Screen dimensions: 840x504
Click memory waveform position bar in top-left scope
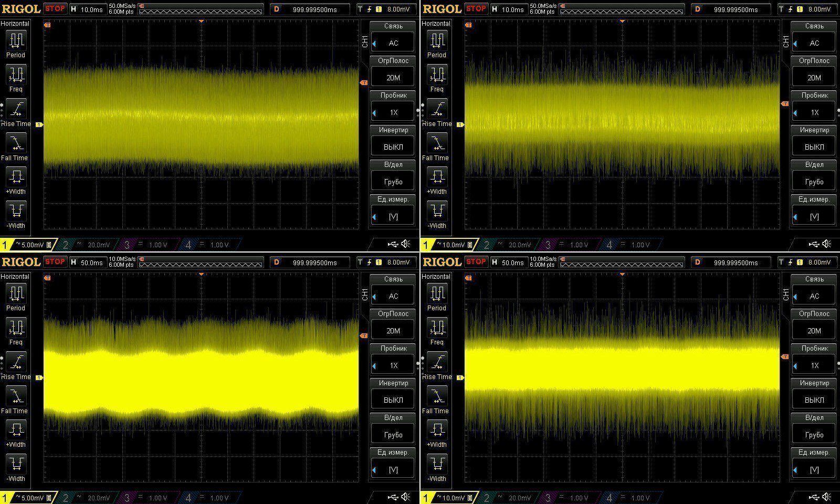201,10
